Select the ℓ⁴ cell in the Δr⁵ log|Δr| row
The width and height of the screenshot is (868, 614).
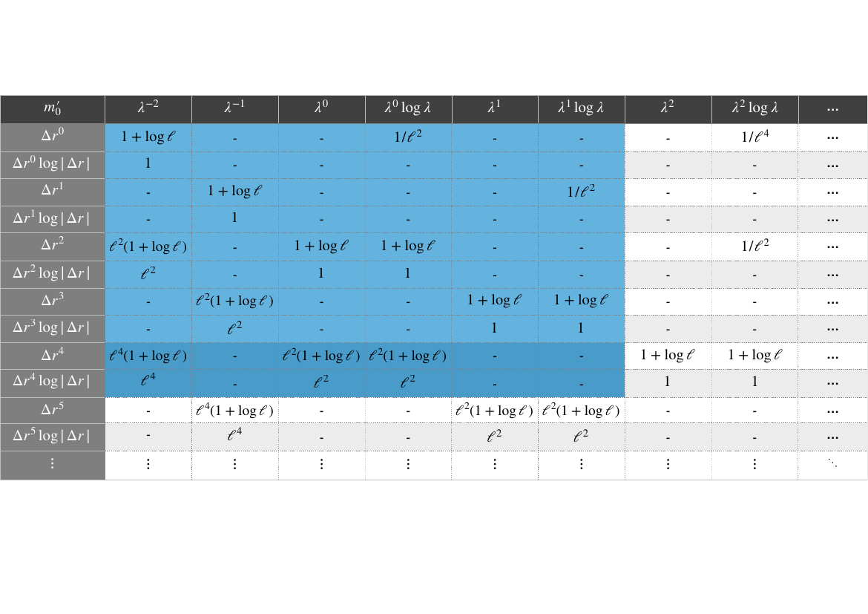[235, 437]
